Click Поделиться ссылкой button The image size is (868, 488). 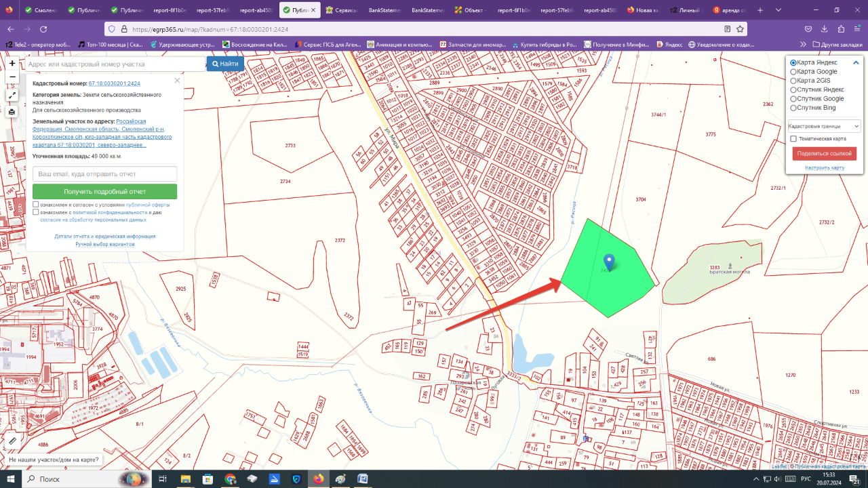(824, 153)
